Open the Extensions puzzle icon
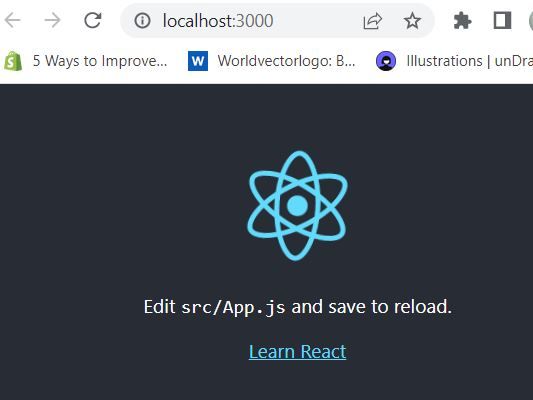 click(463, 21)
